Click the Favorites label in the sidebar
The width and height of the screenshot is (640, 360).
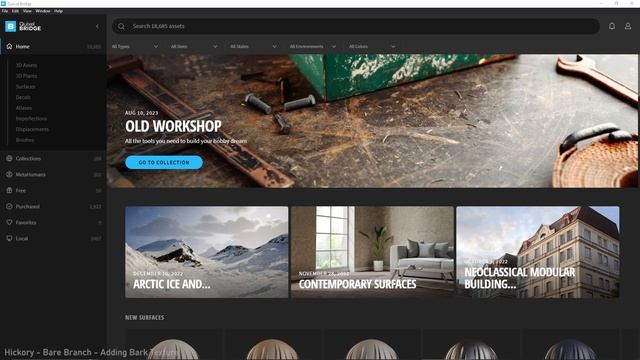tap(26, 222)
